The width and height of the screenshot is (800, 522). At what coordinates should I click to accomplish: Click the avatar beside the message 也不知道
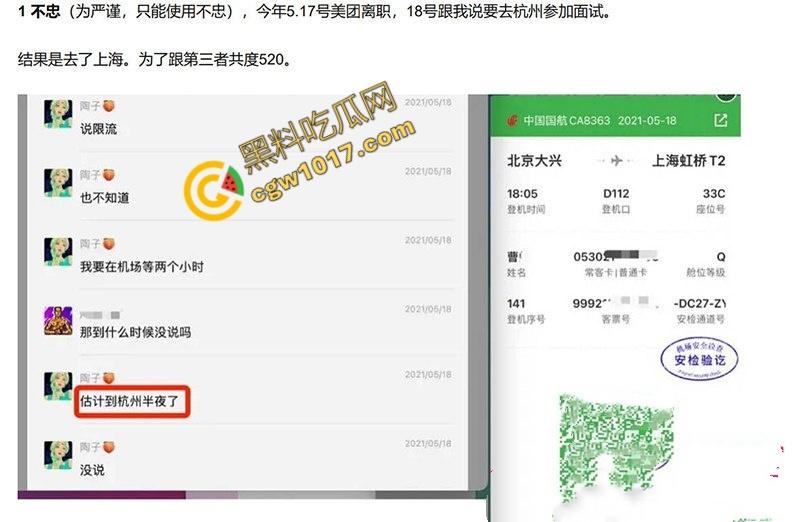tap(58, 182)
